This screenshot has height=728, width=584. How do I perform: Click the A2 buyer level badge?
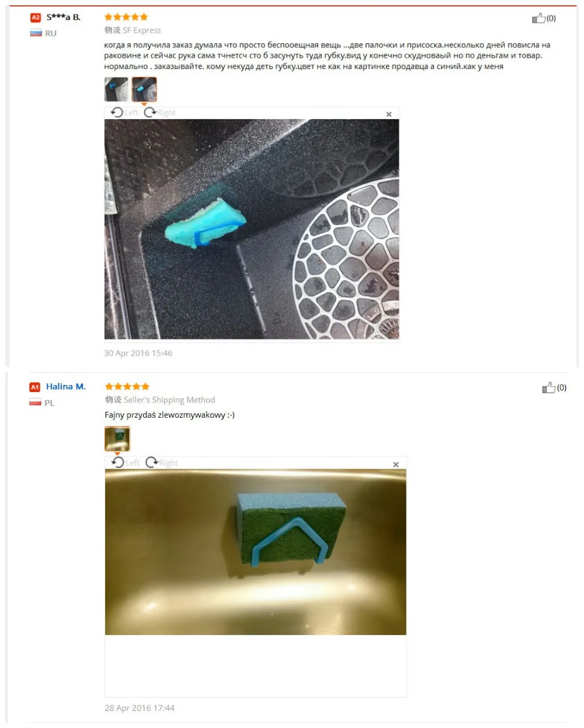coord(36,18)
